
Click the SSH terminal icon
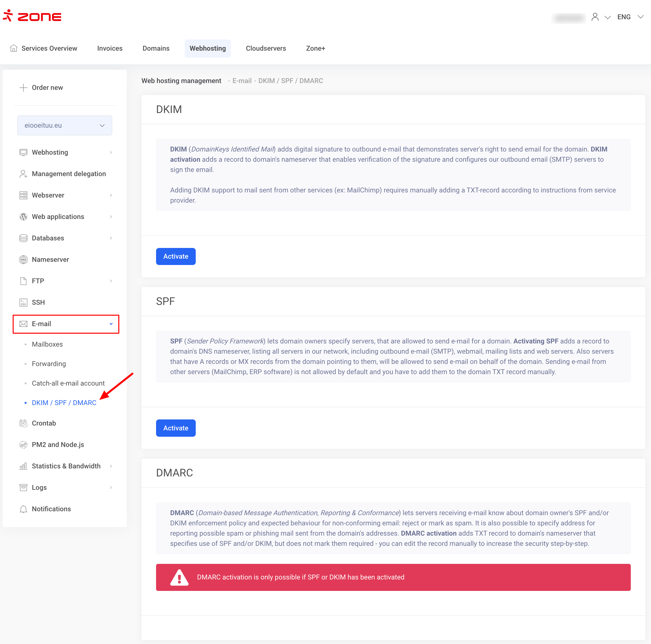point(23,303)
